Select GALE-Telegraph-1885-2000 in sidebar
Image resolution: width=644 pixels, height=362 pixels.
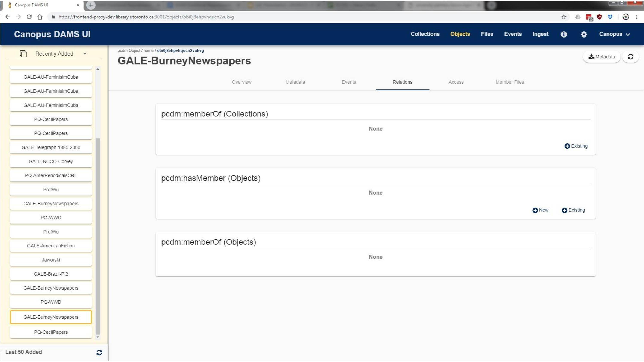pos(51,147)
